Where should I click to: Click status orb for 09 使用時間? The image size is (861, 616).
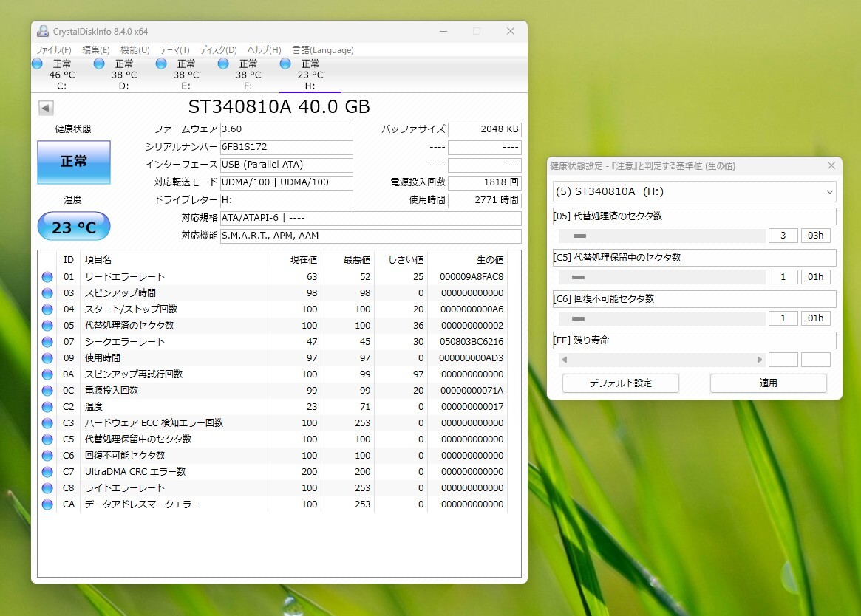[48, 358]
